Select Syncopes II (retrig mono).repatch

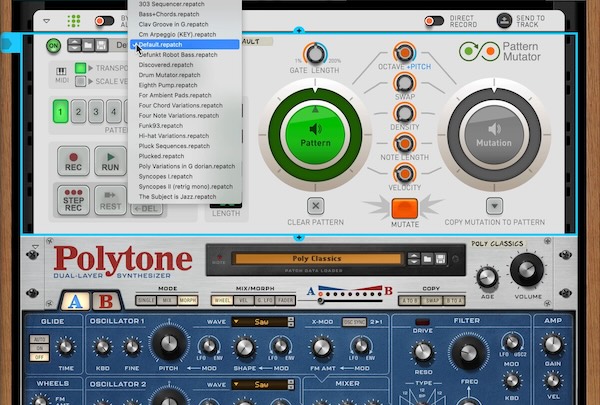(185, 186)
